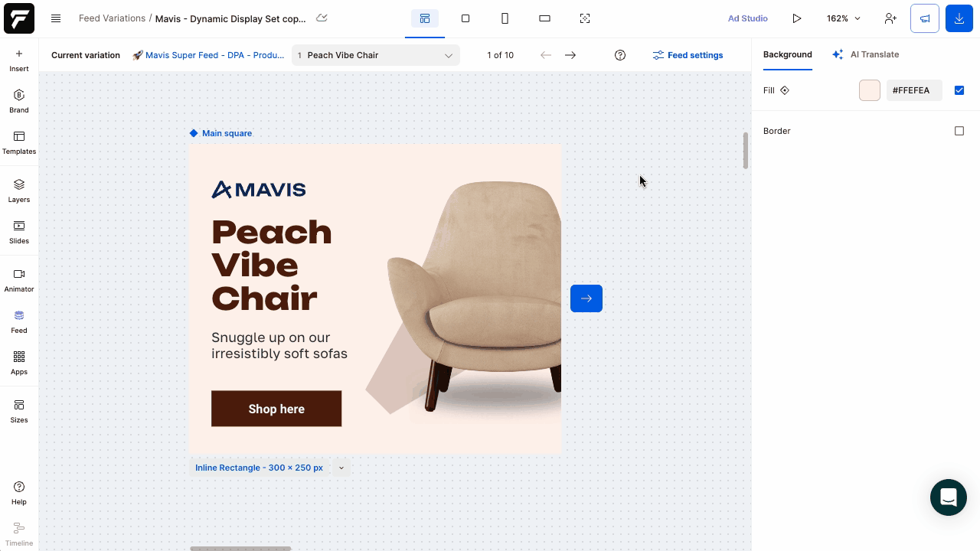Go to next feed item arrow in toolbar
980x551 pixels.
coord(570,55)
